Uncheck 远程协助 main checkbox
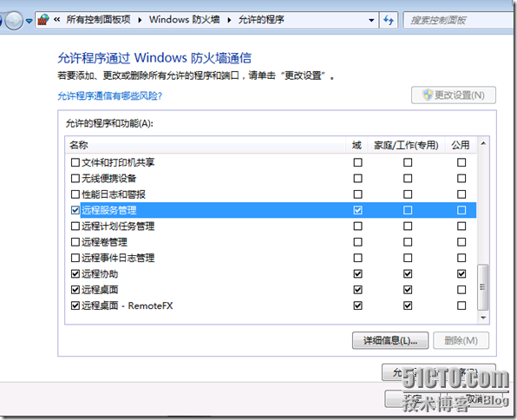Image resolution: width=517 pixels, height=420 pixels. click(75, 274)
